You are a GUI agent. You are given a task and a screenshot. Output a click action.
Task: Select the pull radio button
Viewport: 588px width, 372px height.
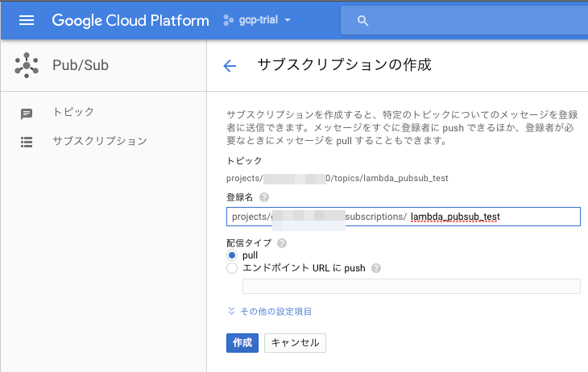tap(232, 255)
